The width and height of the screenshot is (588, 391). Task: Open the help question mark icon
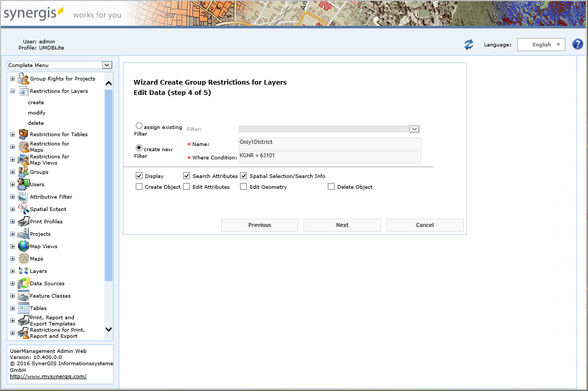[577, 44]
